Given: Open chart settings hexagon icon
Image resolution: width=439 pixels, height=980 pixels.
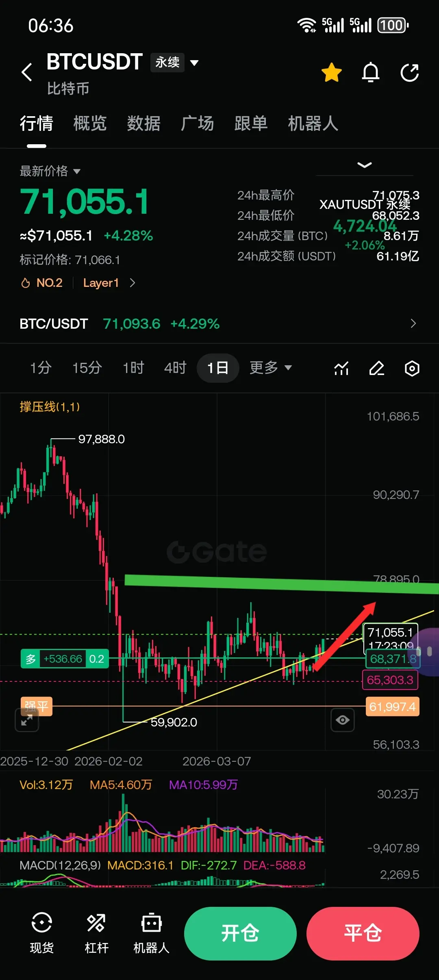Looking at the screenshot, I should point(412,368).
